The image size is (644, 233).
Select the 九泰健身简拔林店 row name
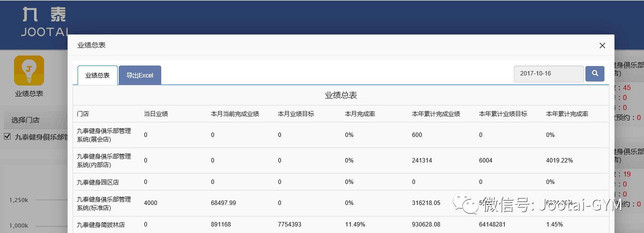pos(101,225)
